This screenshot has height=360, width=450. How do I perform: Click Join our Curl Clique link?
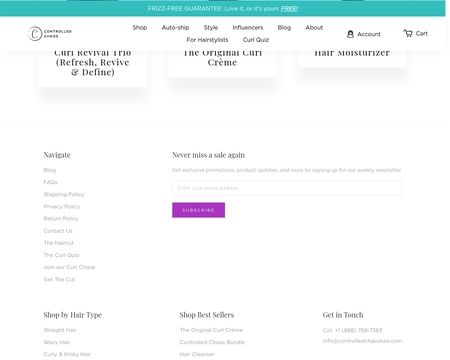pyautogui.click(x=69, y=267)
